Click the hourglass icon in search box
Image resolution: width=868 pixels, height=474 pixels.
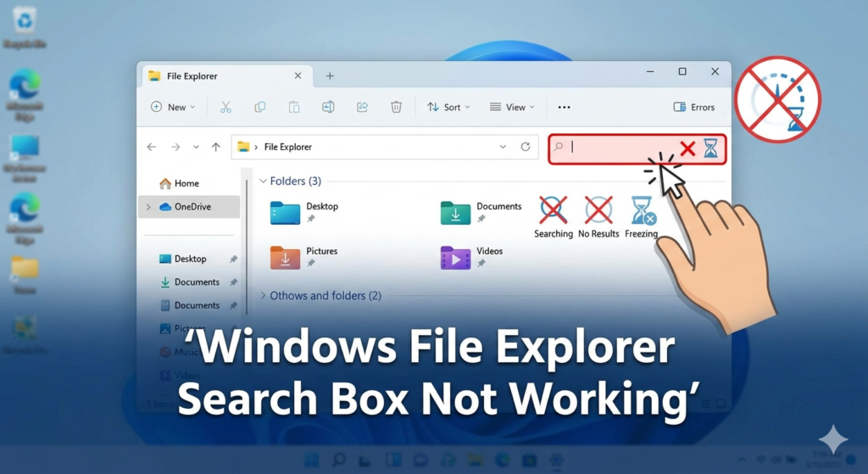tap(711, 148)
